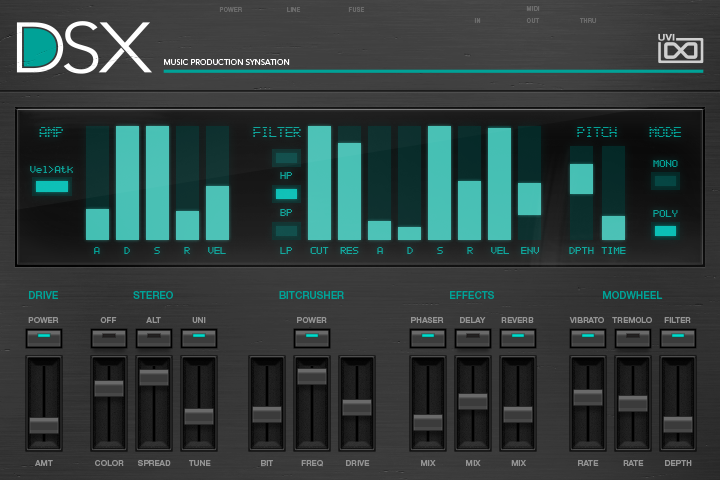Viewport: 720px width, 480px height.
Task: Set stereo mode to OFF
Action: pyautogui.click(x=109, y=339)
